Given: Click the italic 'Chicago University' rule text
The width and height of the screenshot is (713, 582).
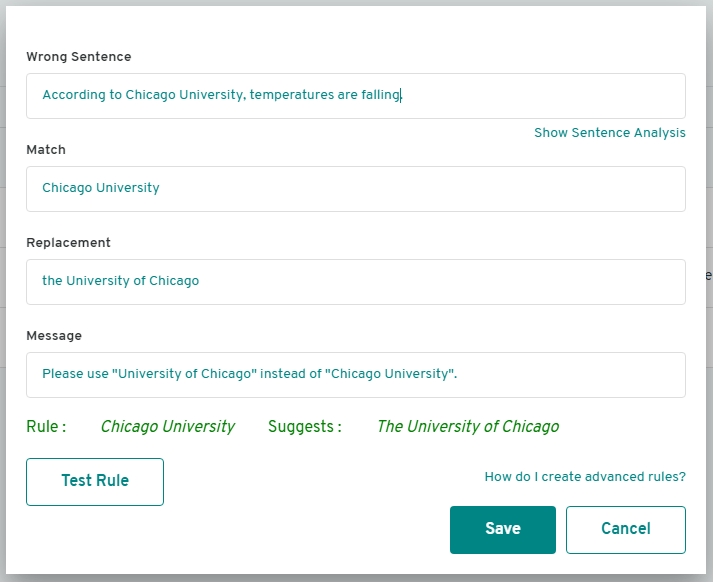Looking at the screenshot, I should click(x=168, y=426).
